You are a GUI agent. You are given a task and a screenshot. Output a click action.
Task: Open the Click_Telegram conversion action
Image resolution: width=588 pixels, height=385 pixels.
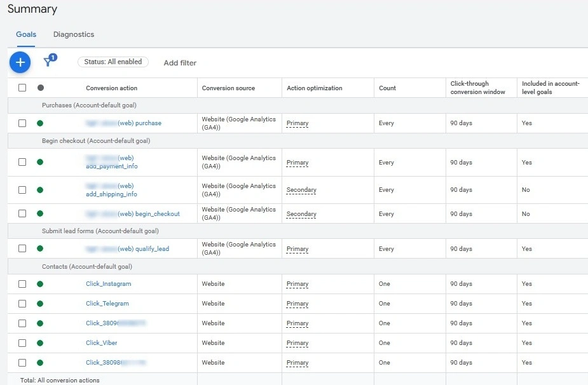(107, 303)
